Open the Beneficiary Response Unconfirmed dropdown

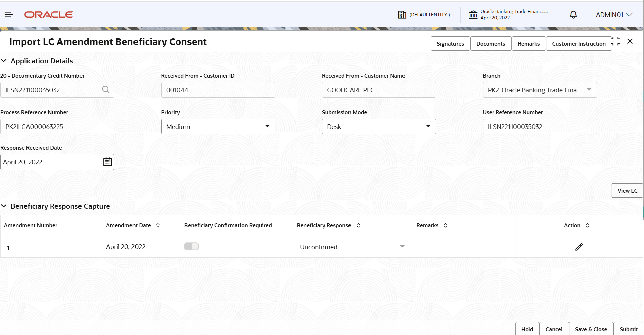tap(353, 247)
